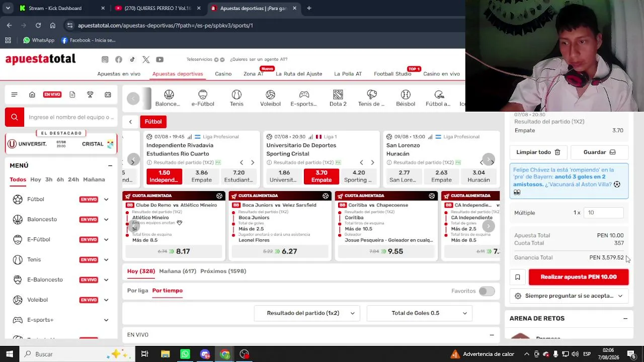Open the X social icon in the header
The image size is (644, 362).
click(146, 59)
